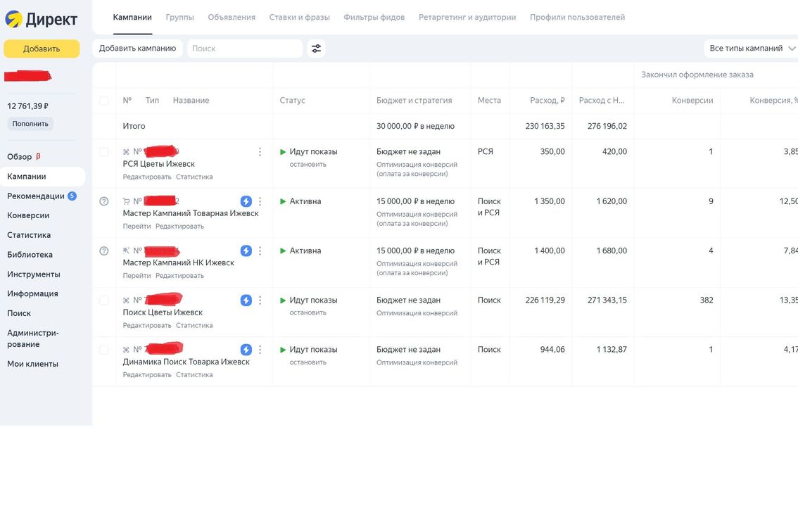Click the recommendations badge showing 5
Image resolution: width=798 pixels, height=532 pixels.
coord(72,196)
